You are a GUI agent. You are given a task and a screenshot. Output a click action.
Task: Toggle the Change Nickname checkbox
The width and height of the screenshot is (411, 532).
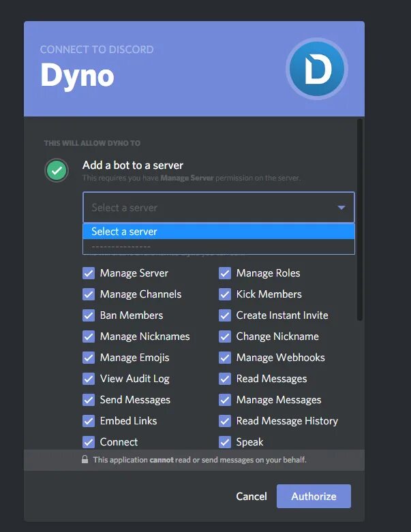tap(225, 337)
